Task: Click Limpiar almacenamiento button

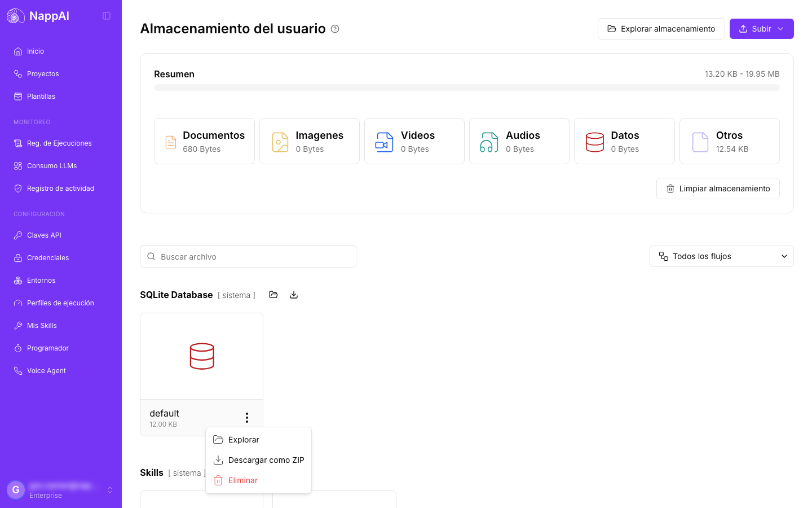Action: click(x=718, y=189)
